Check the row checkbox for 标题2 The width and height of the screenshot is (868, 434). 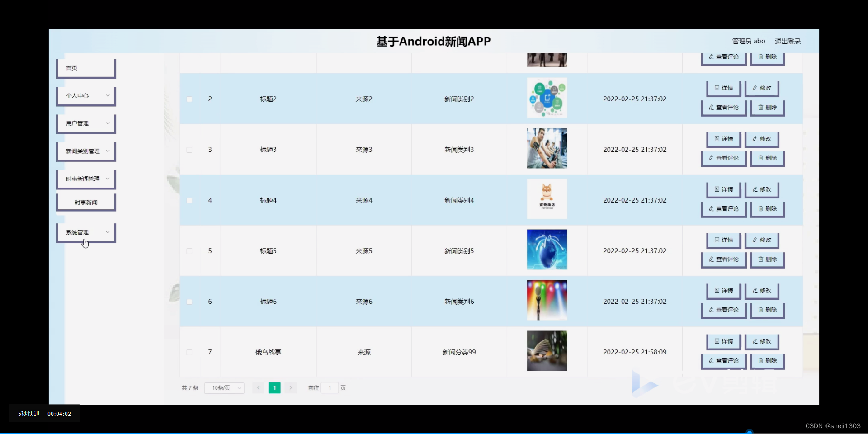189,99
